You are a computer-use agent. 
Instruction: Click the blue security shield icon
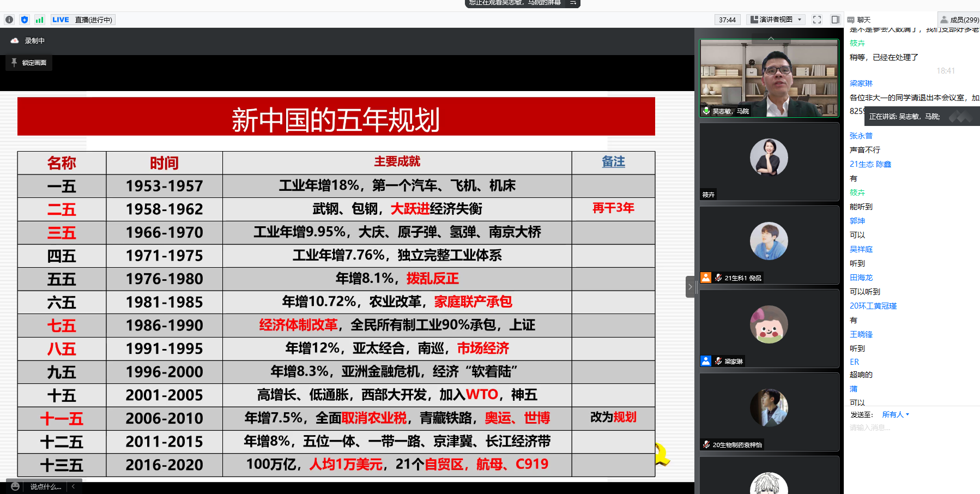[25, 20]
